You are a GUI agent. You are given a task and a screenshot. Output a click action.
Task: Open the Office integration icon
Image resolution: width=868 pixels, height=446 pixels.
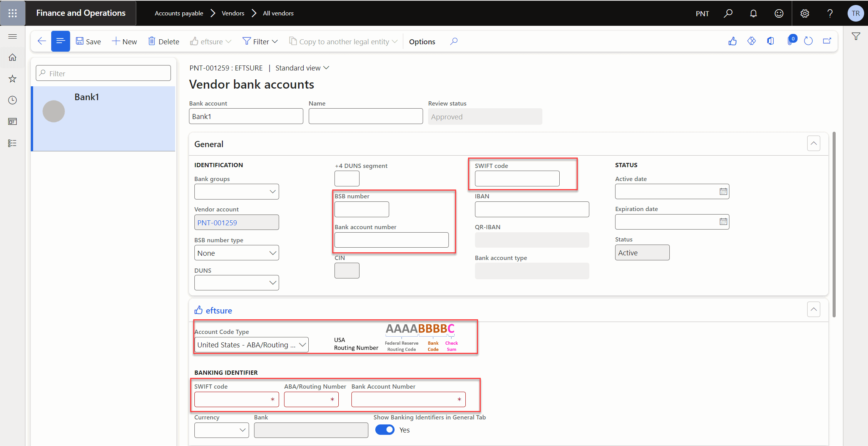[x=771, y=41]
